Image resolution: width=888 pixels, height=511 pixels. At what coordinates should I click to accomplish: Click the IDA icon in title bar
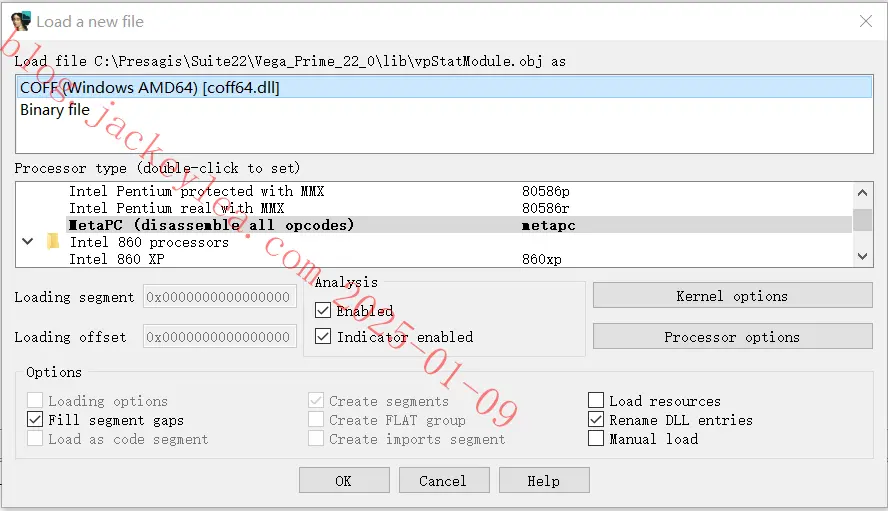[x=21, y=21]
